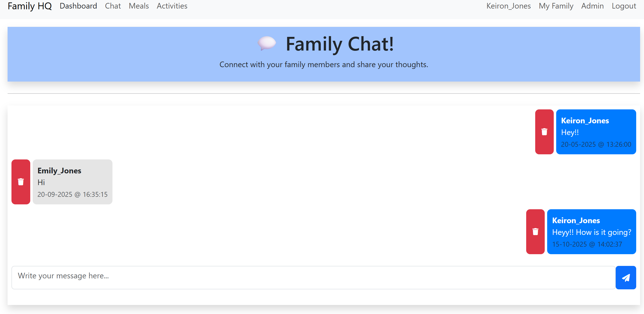Open the Dashboard page
Viewport: 644px width, 314px height.
click(78, 6)
